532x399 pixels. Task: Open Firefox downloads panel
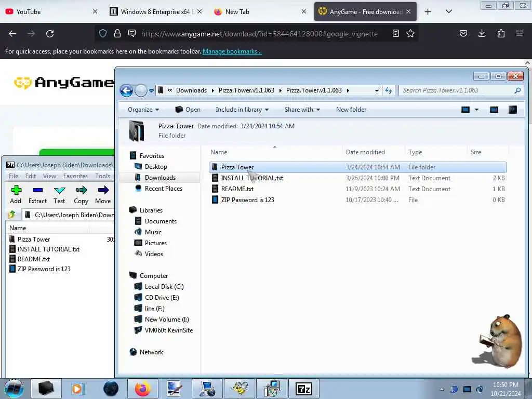click(x=482, y=33)
